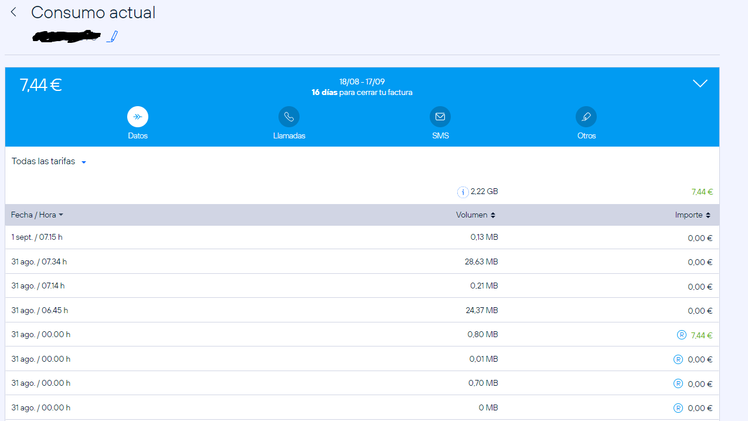The width and height of the screenshot is (748, 421).
Task: Switch to the Otros tab label
Action: click(586, 136)
